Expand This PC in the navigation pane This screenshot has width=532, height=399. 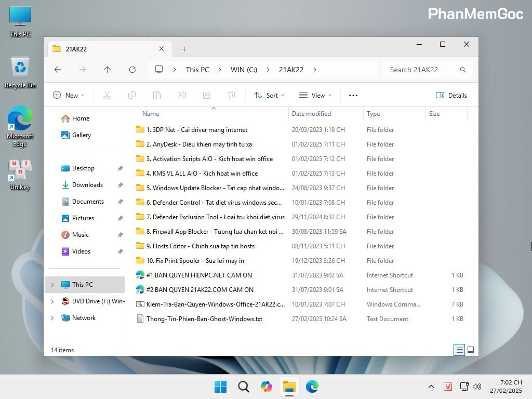click(x=52, y=285)
